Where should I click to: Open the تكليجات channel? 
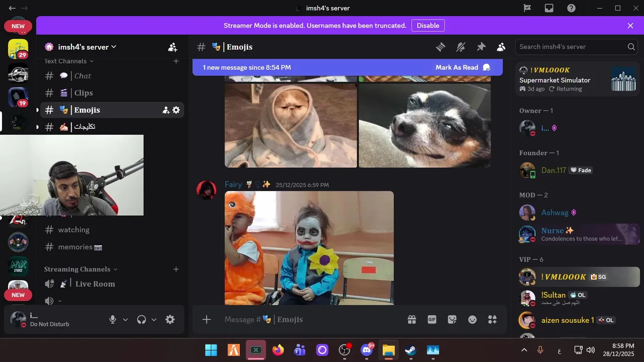(x=112, y=127)
